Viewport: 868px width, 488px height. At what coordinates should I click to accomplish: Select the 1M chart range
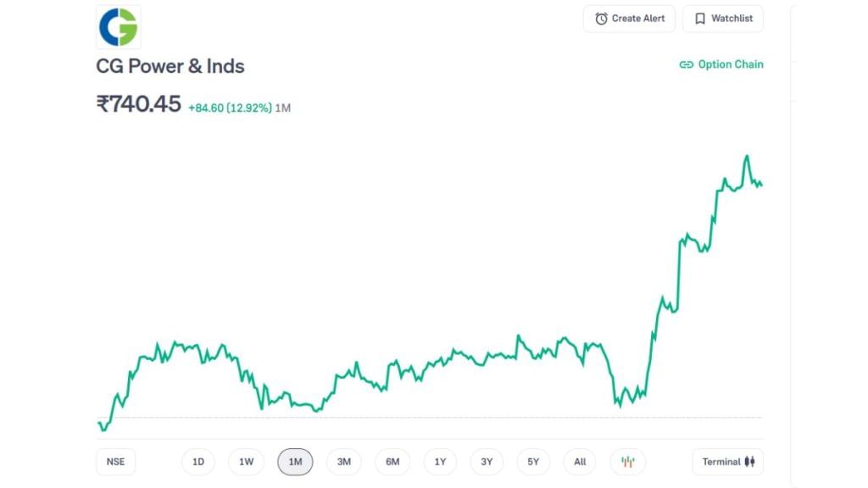tap(295, 462)
